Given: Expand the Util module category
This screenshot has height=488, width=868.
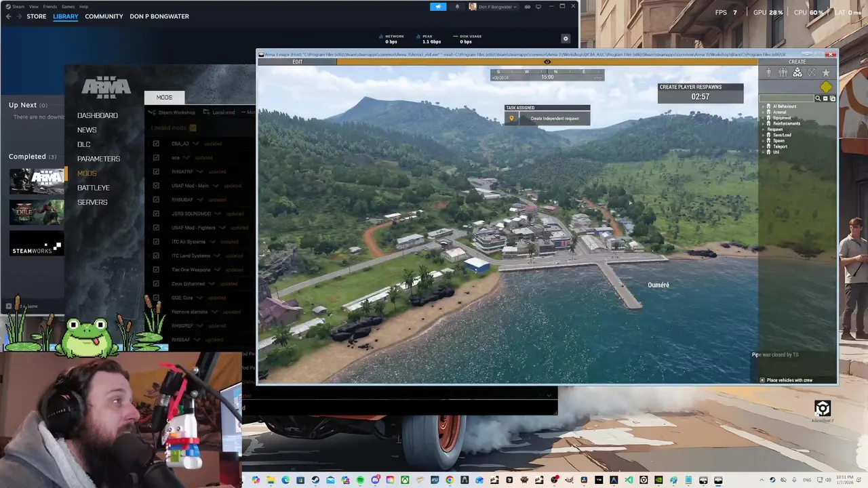Looking at the screenshot, I should click(x=763, y=152).
